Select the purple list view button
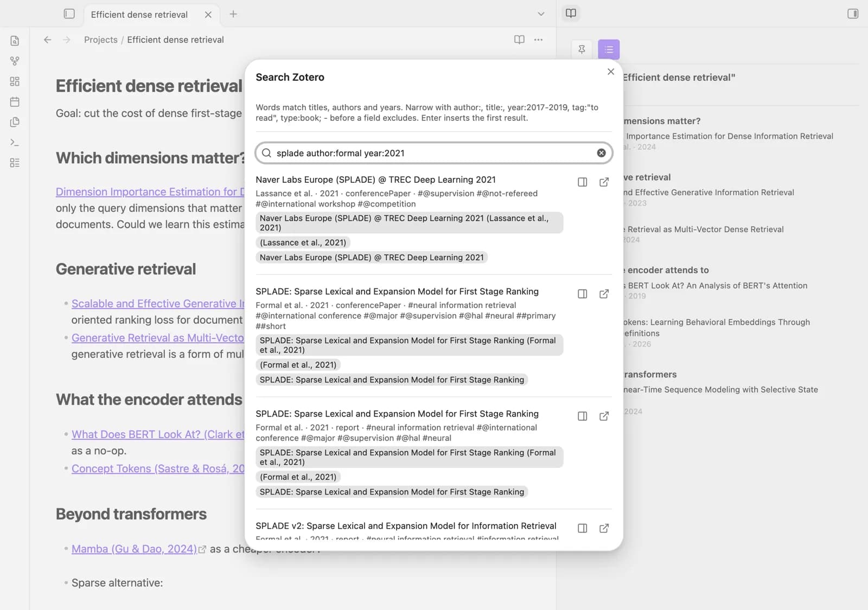Image resolution: width=868 pixels, height=610 pixels. pos(609,49)
